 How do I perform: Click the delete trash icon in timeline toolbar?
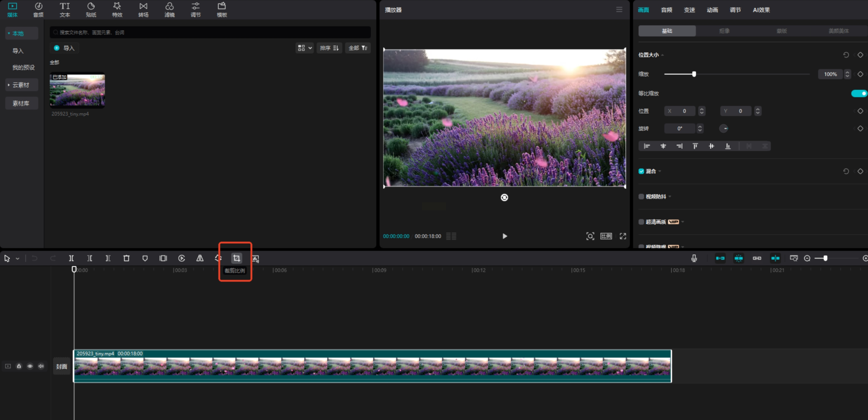pyautogui.click(x=126, y=258)
